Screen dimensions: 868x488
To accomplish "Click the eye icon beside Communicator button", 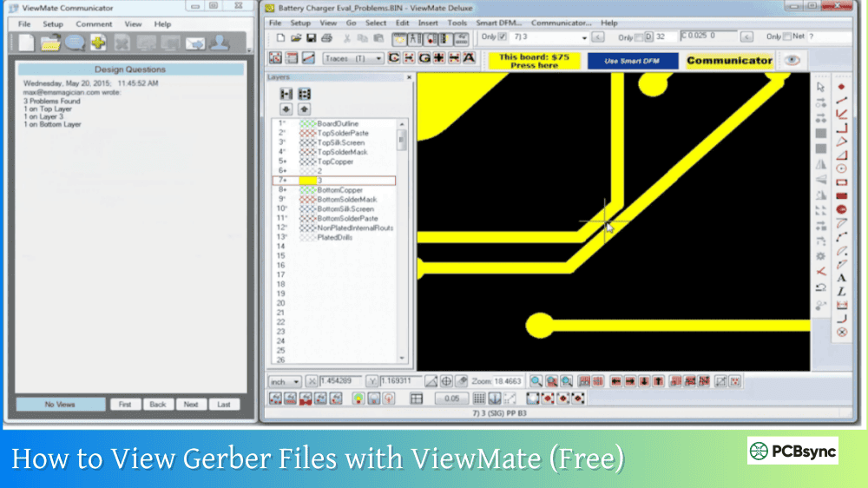I will [x=791, y=60].
